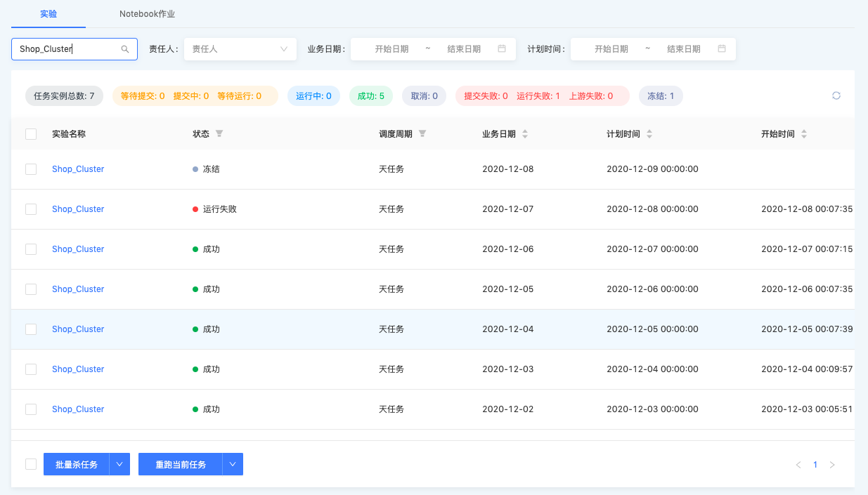Click the search magnifier icon in name field
This screenshot has width=868, height=495.
tap(125, 49)
